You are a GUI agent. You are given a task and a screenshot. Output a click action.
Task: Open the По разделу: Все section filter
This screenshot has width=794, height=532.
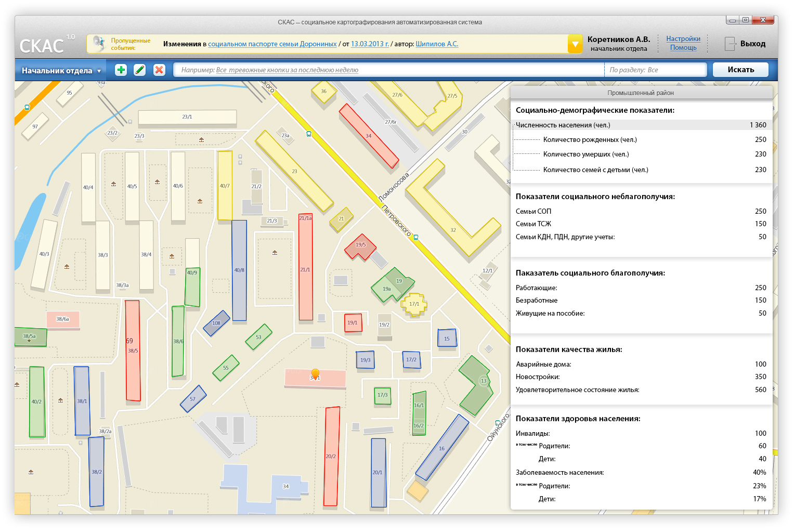(656, 70)
